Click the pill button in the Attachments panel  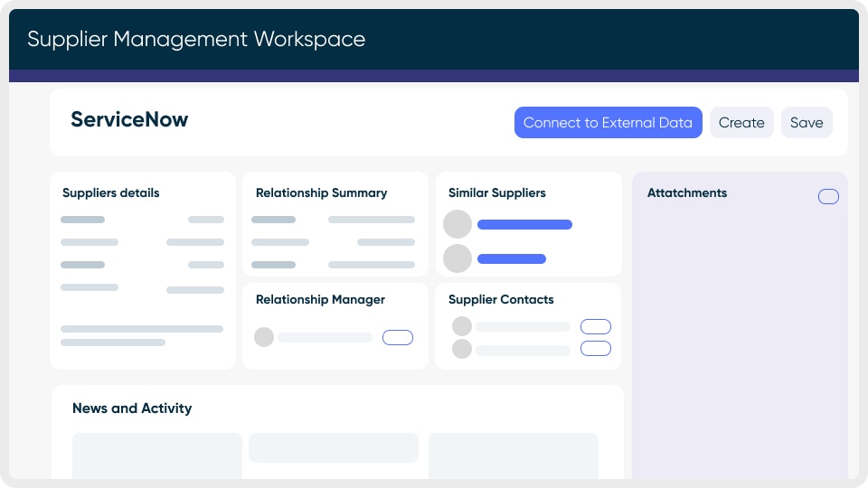tap(828, 197)
